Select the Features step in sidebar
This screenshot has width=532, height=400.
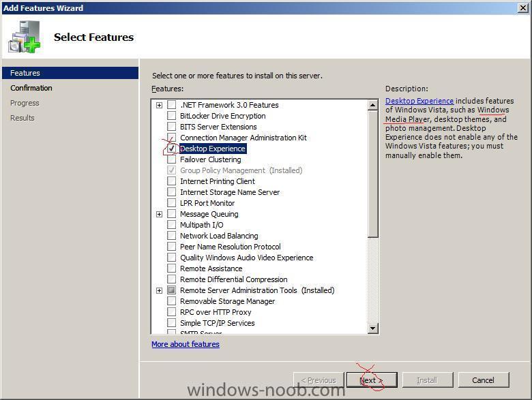click(x=70, y=73)
